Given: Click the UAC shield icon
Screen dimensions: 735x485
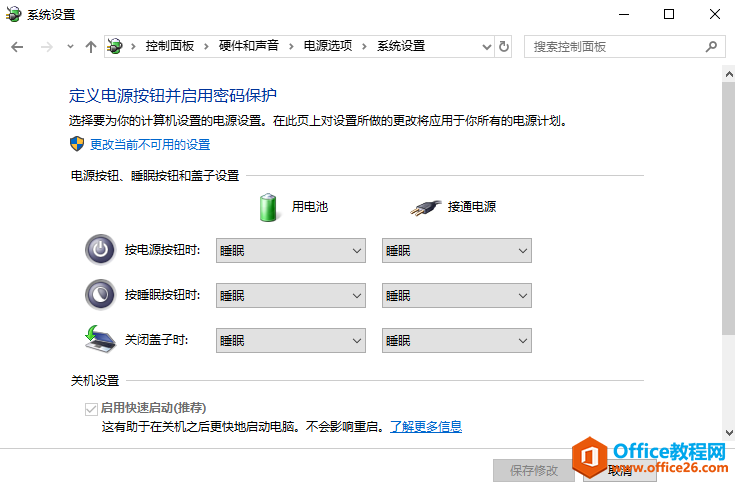Looking at the screenshot, I should pyautogui.click(x=77, y=144).
